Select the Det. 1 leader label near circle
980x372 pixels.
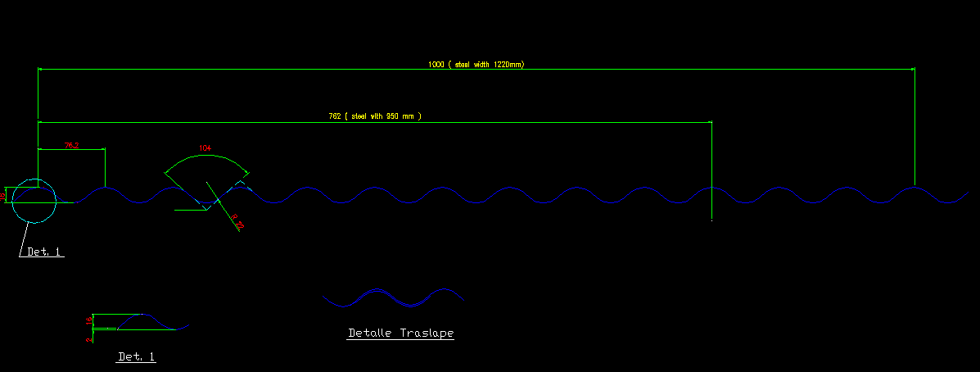click(44, 252)
